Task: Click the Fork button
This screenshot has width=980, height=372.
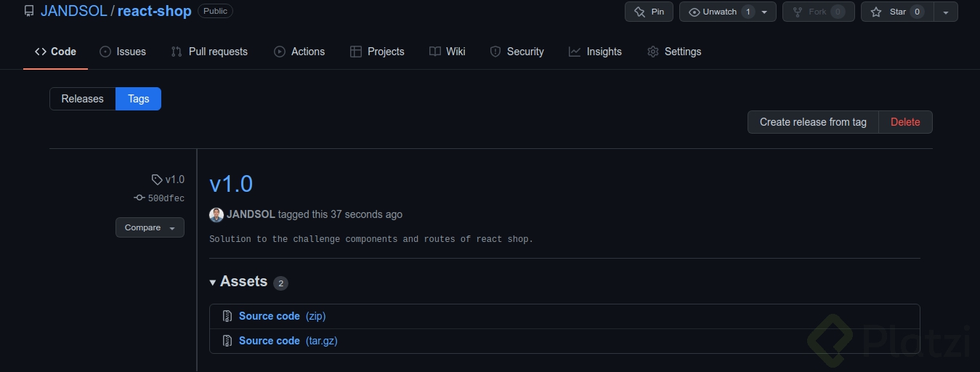Action: (x=818, y=12)
